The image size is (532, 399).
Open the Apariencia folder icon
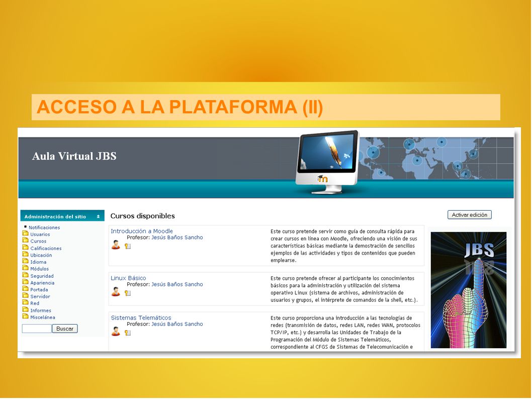[26, 282]
